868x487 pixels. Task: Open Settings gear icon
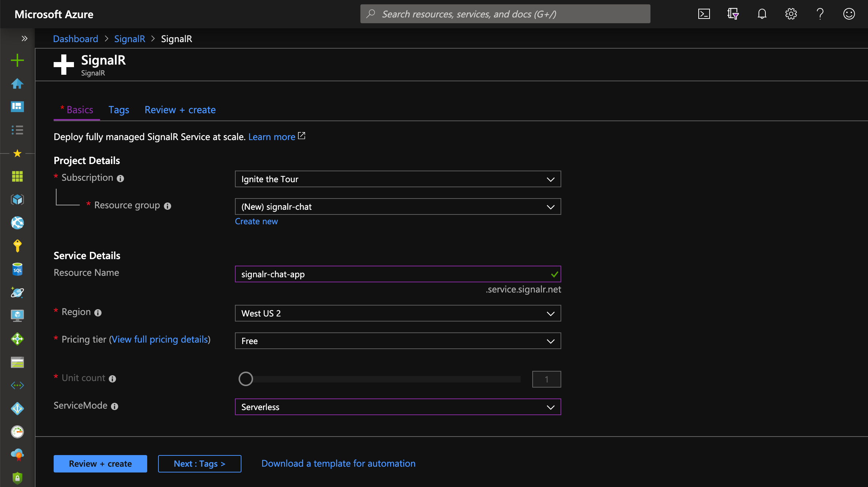pyautogui.click(x=791, y=14)
